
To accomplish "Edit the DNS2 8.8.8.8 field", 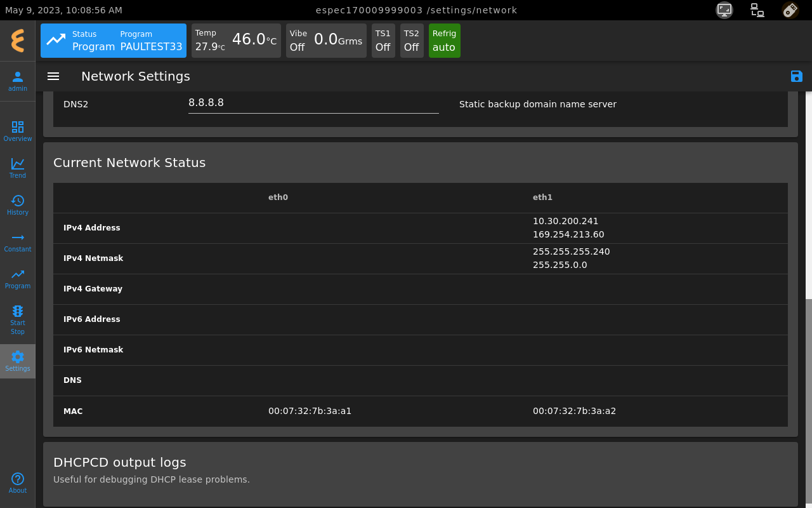I will click(x=313, y=103).
